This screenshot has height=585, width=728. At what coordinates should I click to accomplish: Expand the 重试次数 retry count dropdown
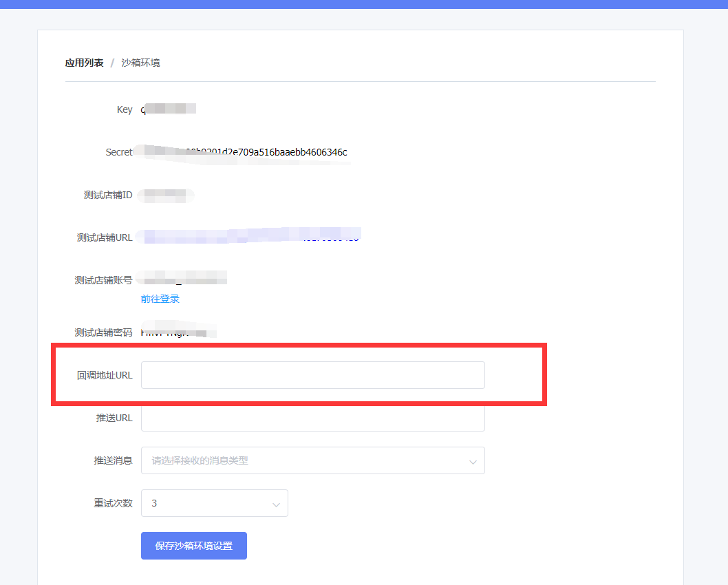[214, 503]
